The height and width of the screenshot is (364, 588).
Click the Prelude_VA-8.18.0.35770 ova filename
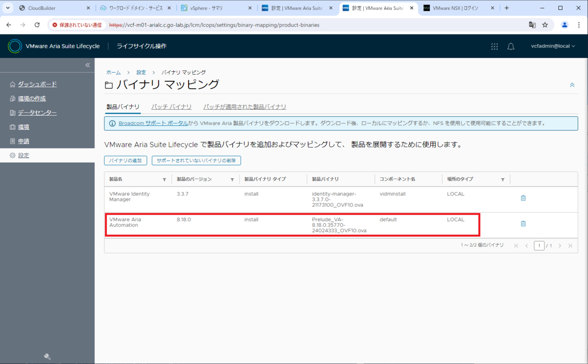click(339, 225)
